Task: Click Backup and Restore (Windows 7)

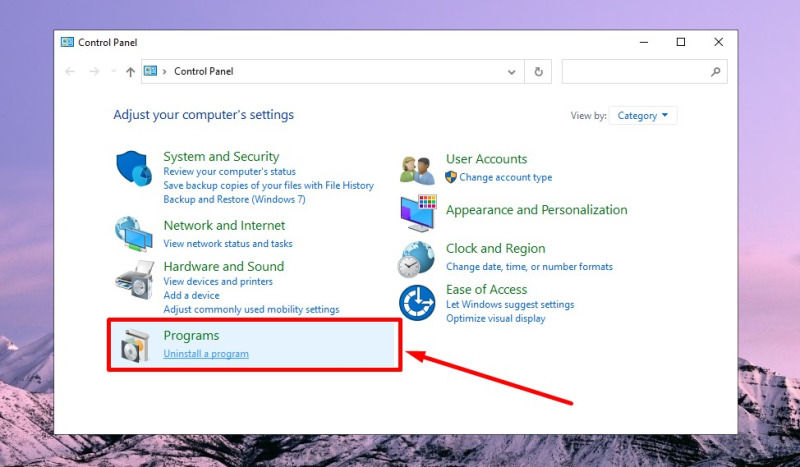Action: [234, 199]
